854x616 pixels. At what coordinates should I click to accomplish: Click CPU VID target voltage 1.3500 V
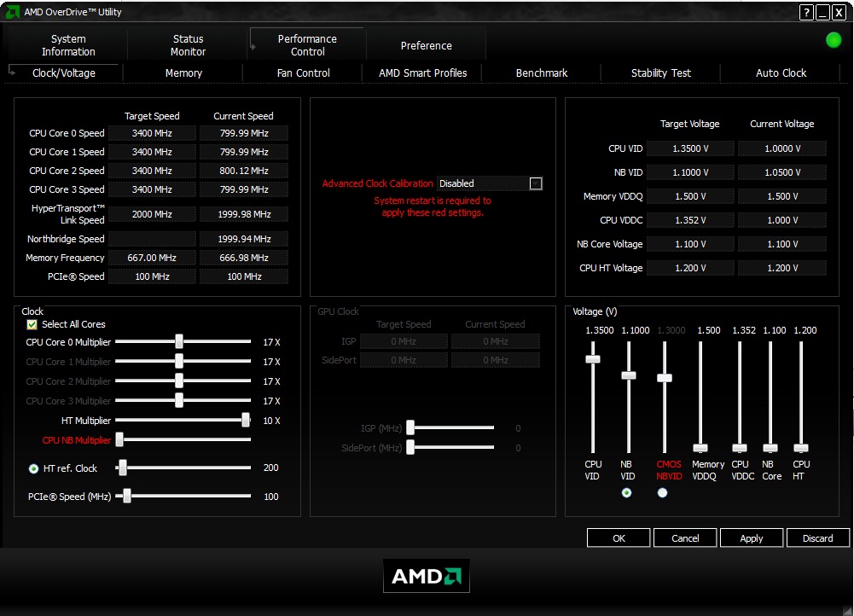tap(690, 148)
